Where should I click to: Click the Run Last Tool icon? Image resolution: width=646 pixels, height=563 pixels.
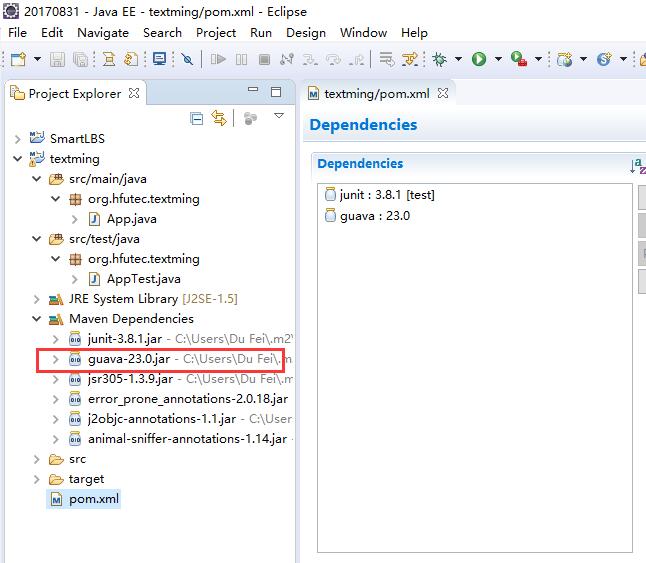(x=519, y=59)
